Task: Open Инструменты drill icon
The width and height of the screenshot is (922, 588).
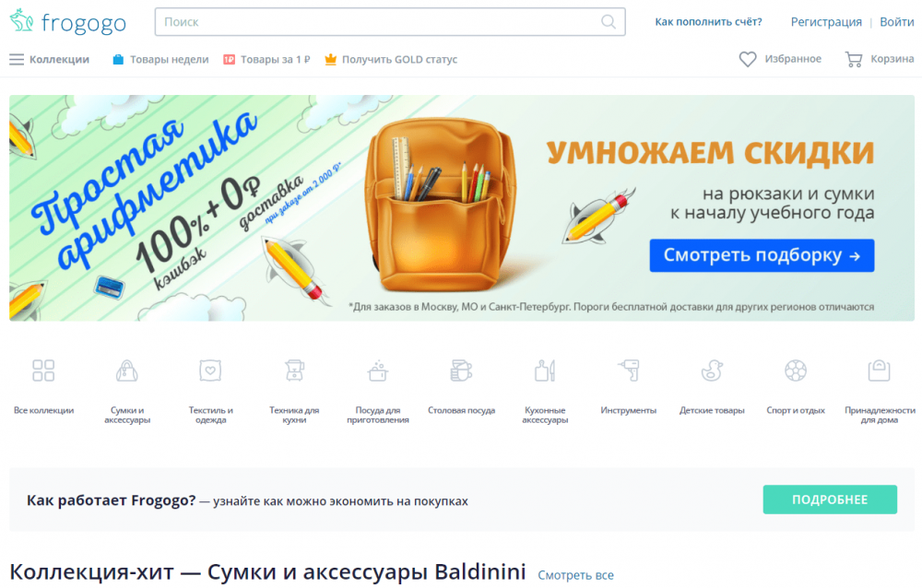Action: (628, 370)
